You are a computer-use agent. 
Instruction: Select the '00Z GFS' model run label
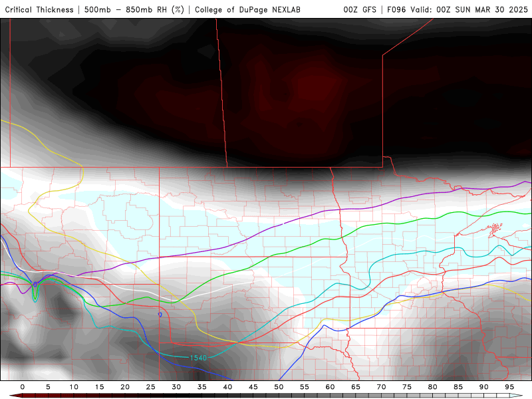click(360, 9)
